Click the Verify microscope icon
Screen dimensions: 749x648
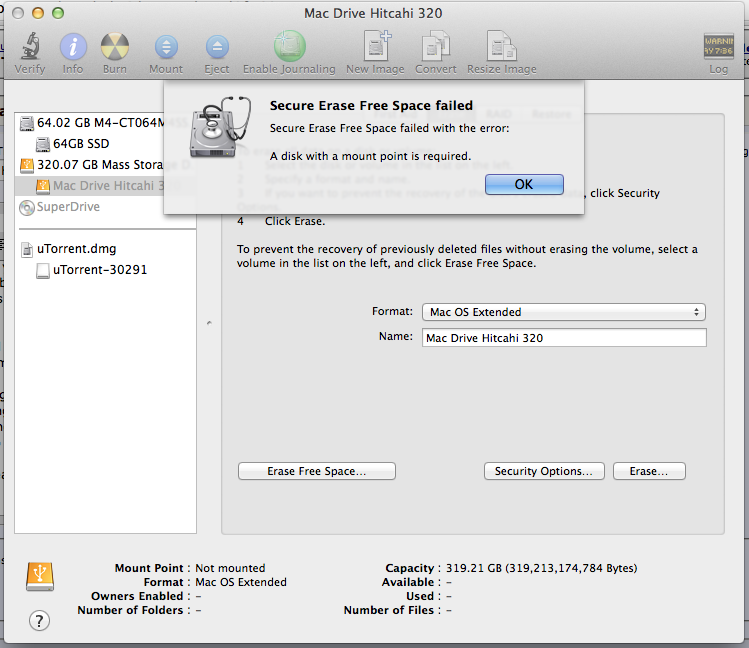click(30, 47)
